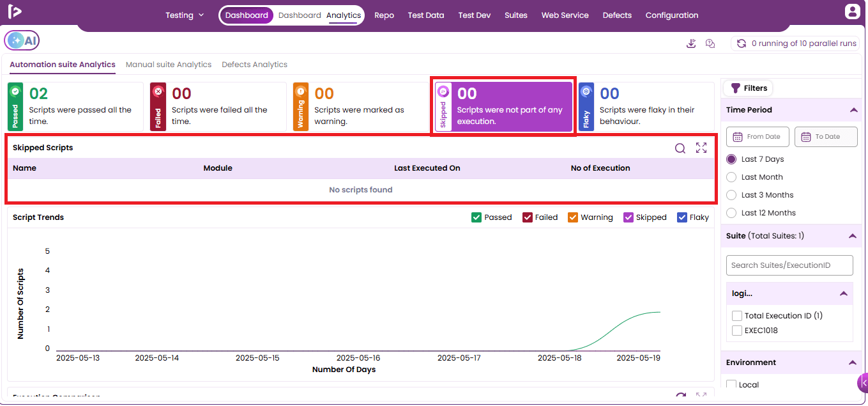Viewport: 868px width, 406px height.
Task: Go to the Repo menu
Action: 384,15
